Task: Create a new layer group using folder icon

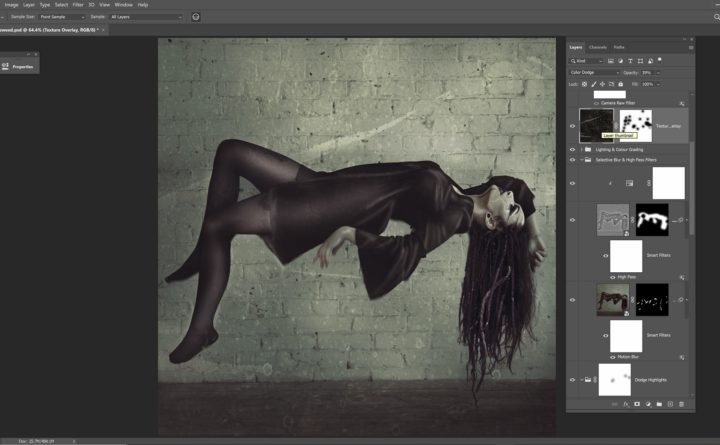Action: (658, 404)
